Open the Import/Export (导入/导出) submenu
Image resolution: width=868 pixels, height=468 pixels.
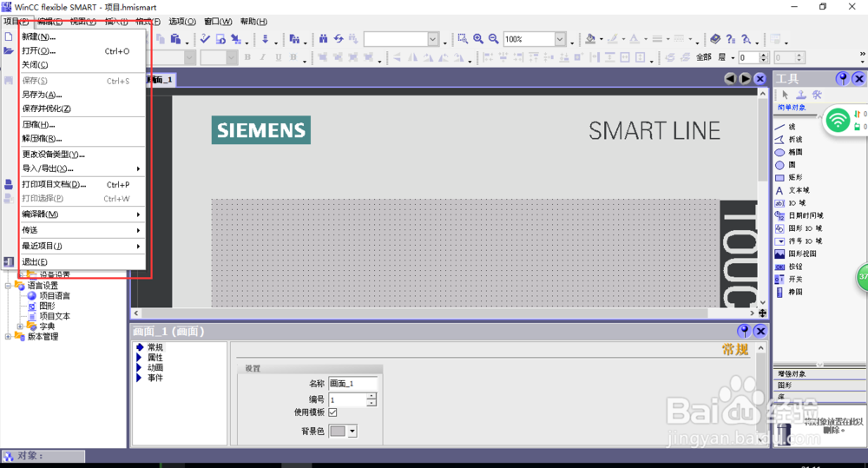(82, 168)
